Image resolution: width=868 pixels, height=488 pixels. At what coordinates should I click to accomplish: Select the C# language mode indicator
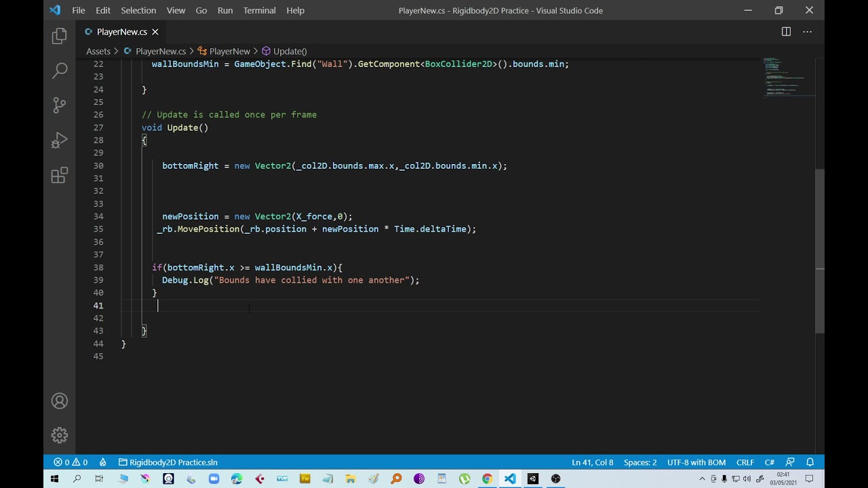pos(770,462)
